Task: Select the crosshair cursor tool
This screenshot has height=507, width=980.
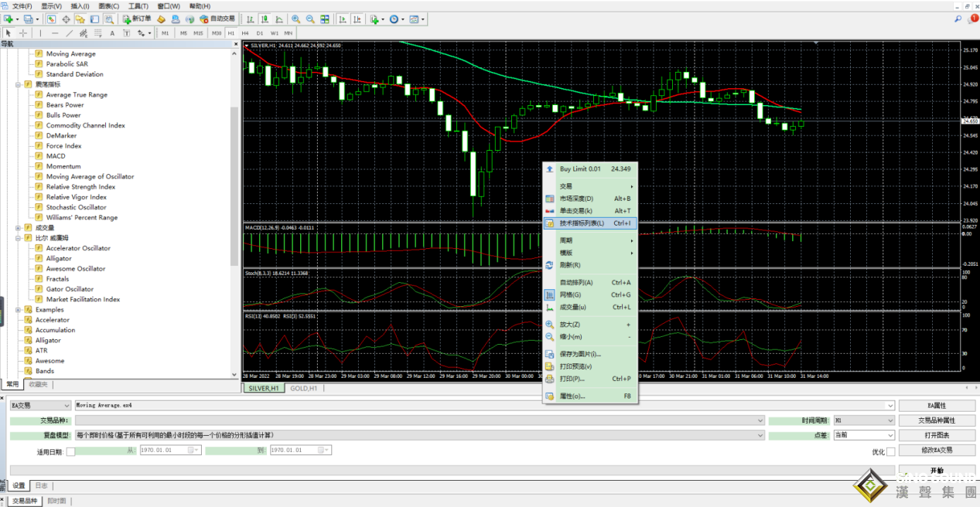Action: point(23,33)
